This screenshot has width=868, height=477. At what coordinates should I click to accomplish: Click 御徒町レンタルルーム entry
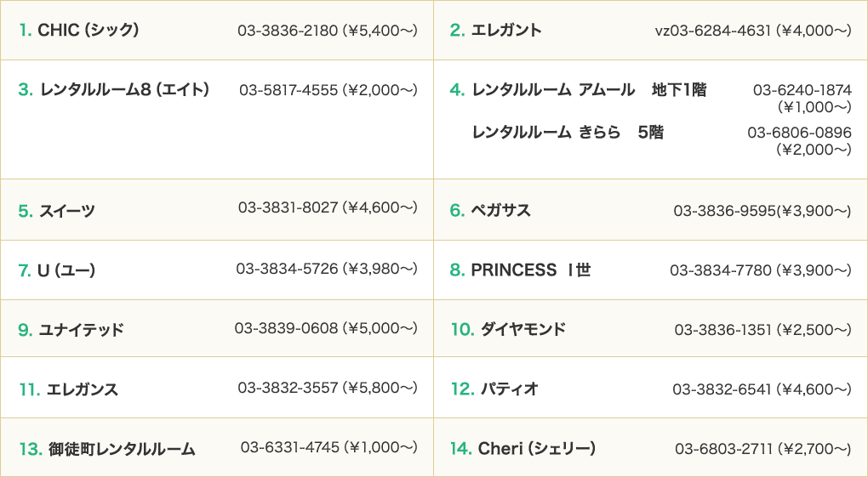(x=122, y=449)
